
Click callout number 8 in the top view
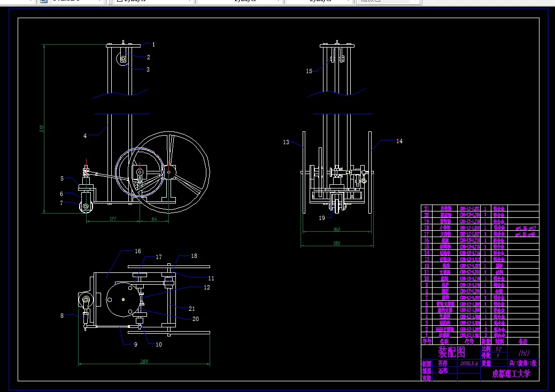62,316
